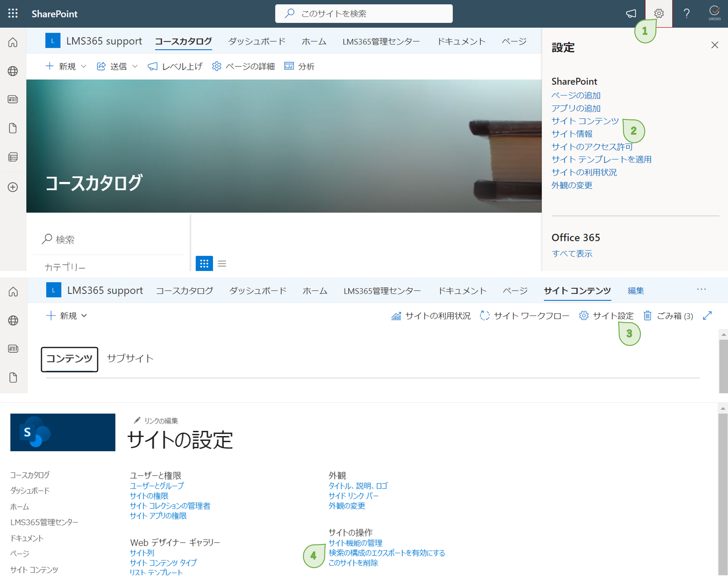This screenshot has width=728, height=580.
Task: Expand the 送信 dropdown chevron
Action: point(135,66)
